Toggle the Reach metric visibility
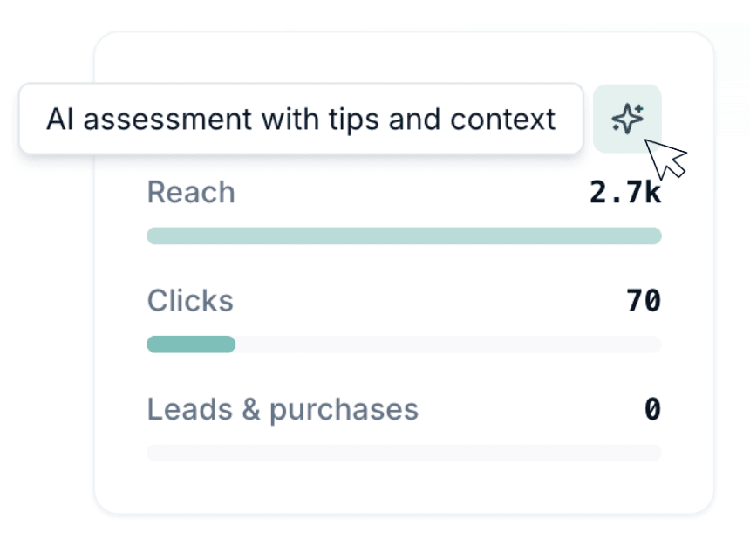 pos(191,192)
